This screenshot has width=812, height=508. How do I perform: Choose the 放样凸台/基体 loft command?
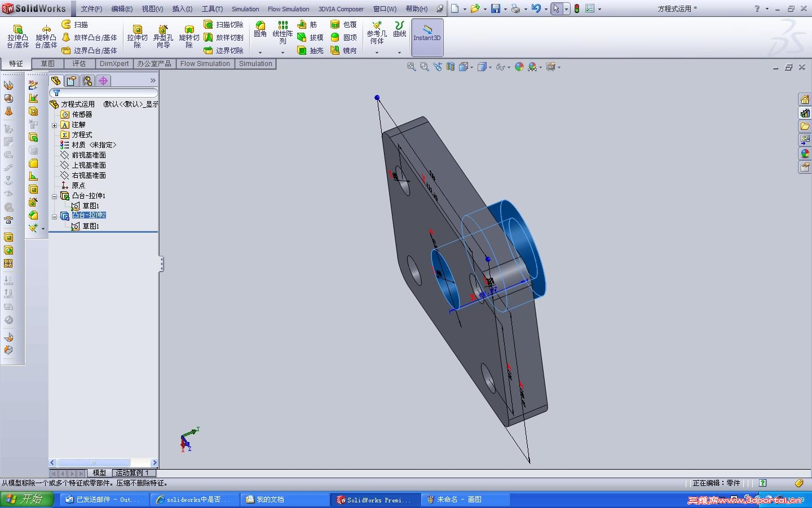click(90, 37)
